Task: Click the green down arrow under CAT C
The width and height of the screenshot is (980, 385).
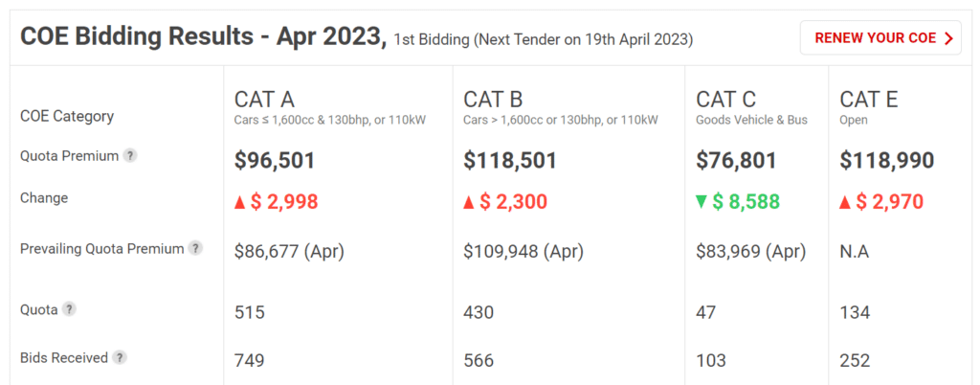Action: (702, 202)
